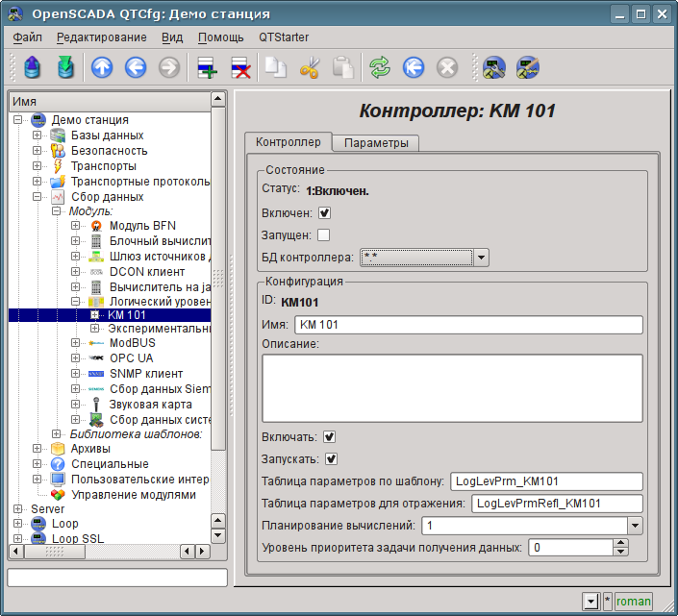
Task: Click the Имя text field
Action: (467, 325)
